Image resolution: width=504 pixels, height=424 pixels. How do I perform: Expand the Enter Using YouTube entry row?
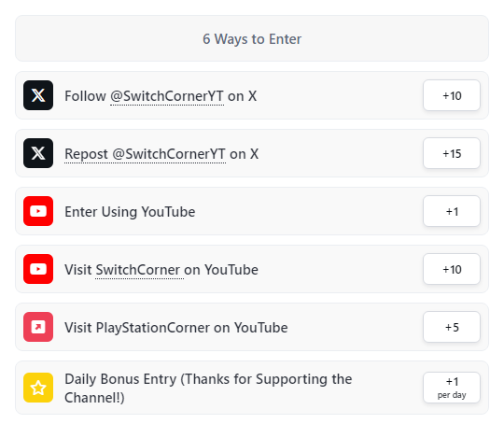click(252, 211)
